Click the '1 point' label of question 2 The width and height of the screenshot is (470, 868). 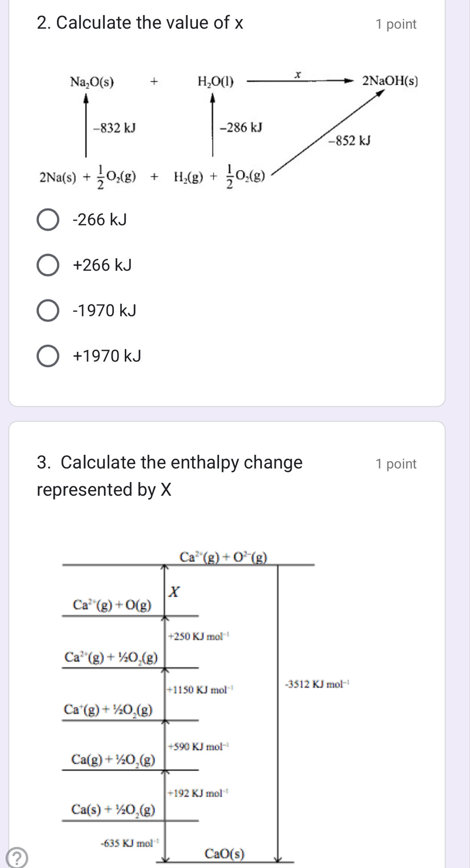(x=396, y=24)
